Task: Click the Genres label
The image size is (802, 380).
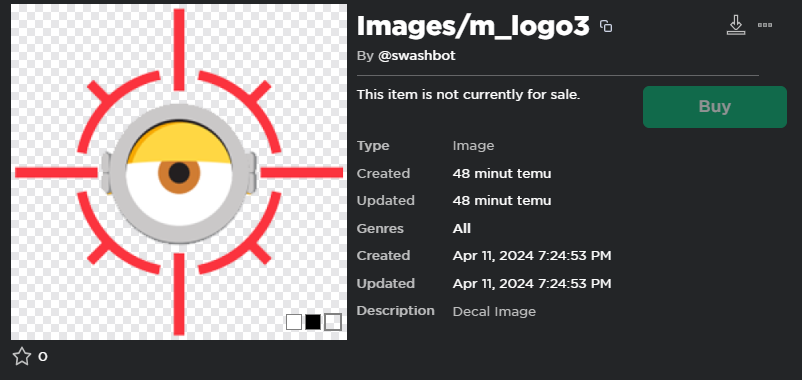Action: 380,228
